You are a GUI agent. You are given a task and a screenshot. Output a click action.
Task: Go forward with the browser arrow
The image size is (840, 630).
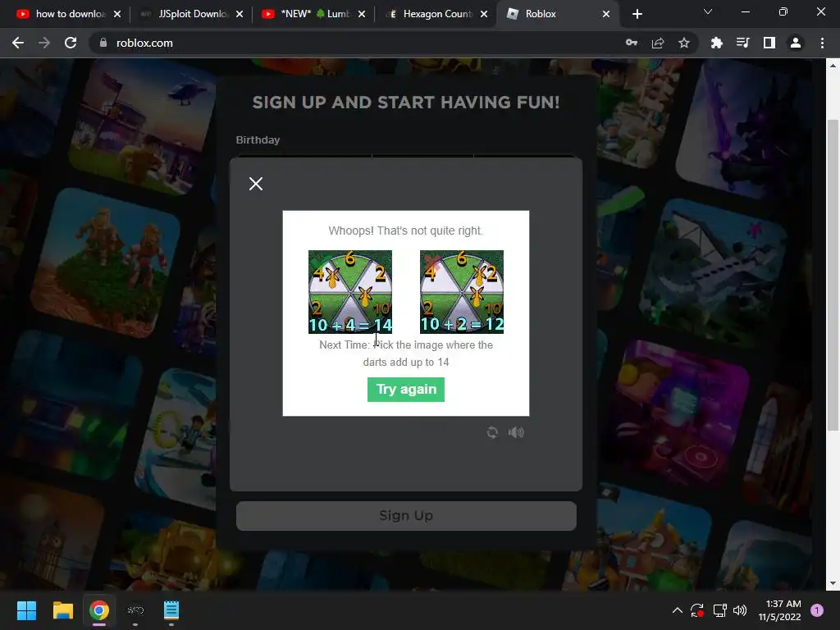click(x=44, y=43)
